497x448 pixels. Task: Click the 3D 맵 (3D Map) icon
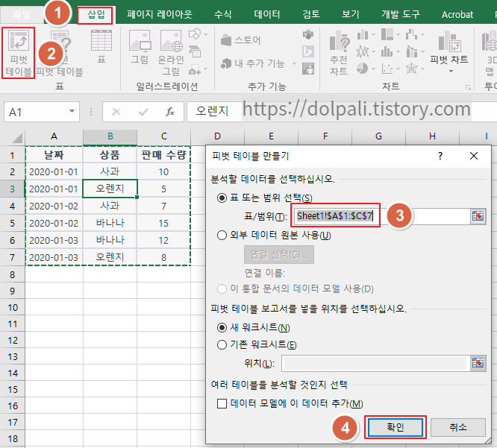click(490, 52)
